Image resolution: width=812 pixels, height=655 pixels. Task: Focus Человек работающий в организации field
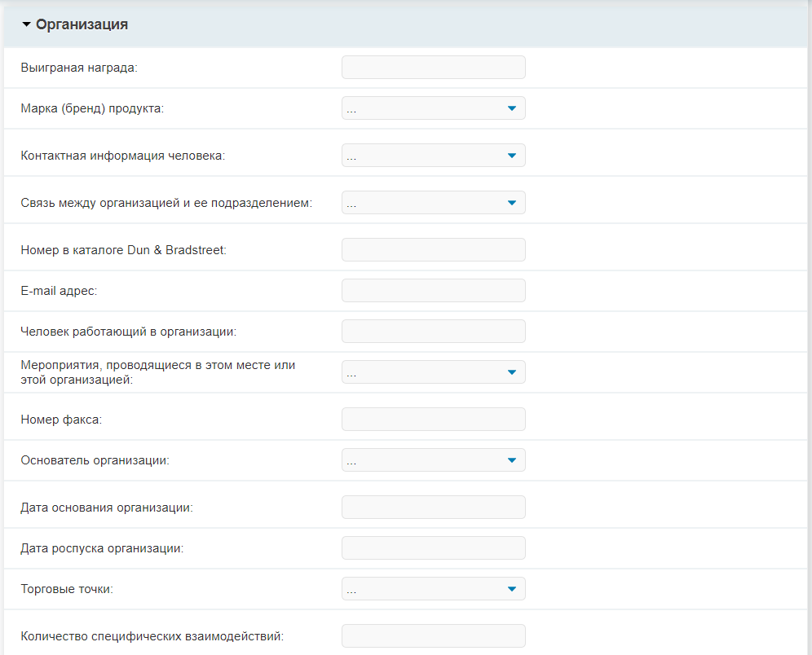coord(434,331)
